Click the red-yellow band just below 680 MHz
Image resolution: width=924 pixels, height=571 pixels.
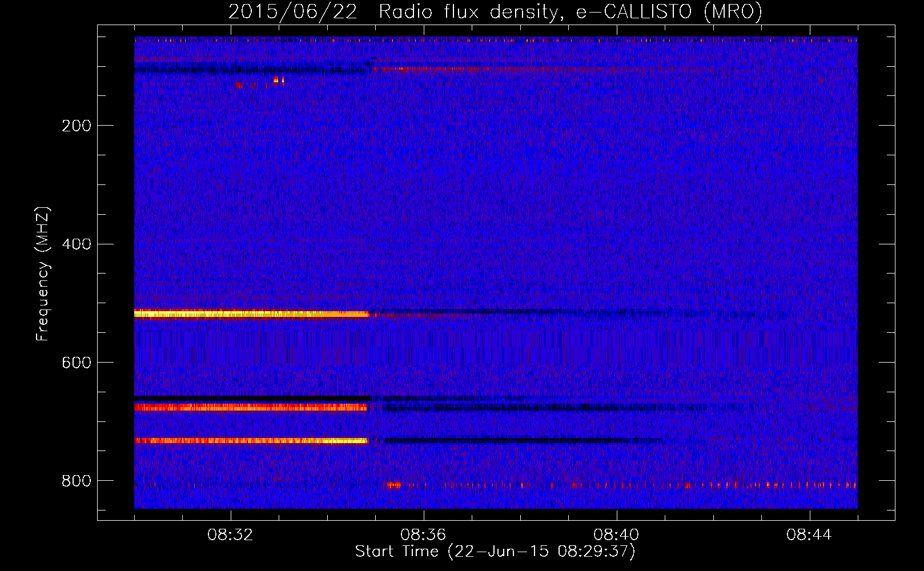pos(250,407)
